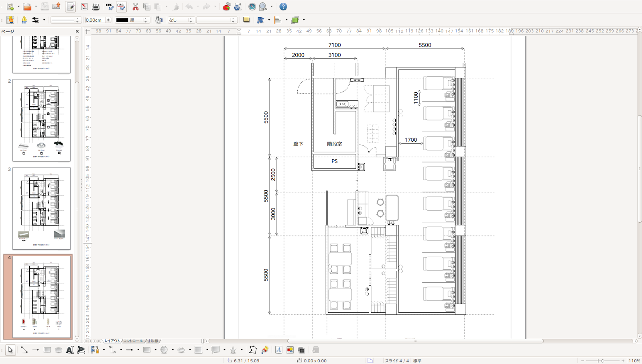Adjust the zoom slider handle

[602, 361]
